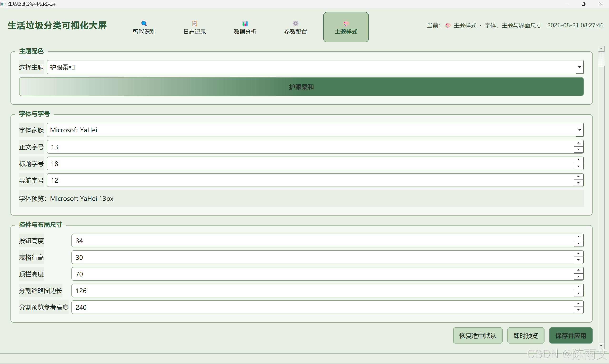Increase the 正文字号 value

578,143
